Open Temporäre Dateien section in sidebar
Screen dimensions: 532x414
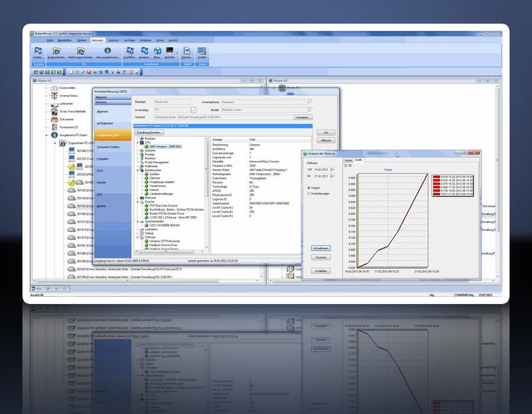pyautogui.click(x=113, y=147)
